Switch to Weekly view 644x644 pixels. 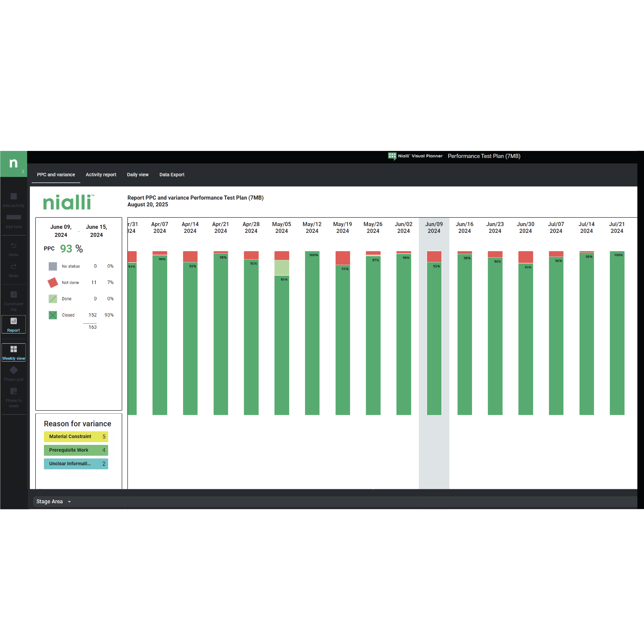point(13,352)
